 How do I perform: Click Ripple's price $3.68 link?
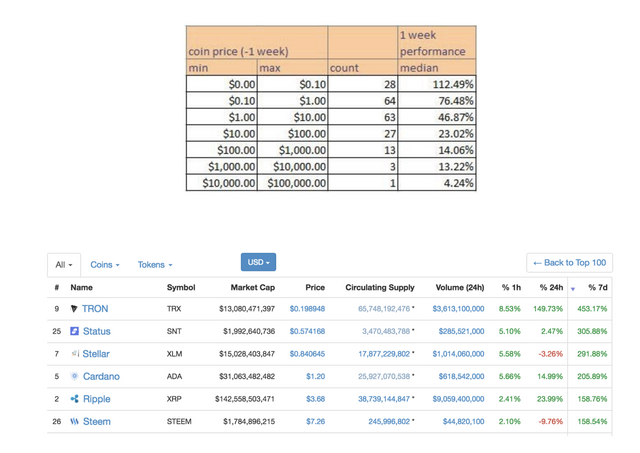[316, 399]
